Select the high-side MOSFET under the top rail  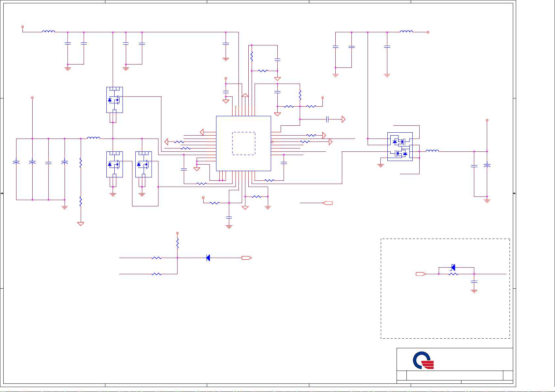pos(115,100)
